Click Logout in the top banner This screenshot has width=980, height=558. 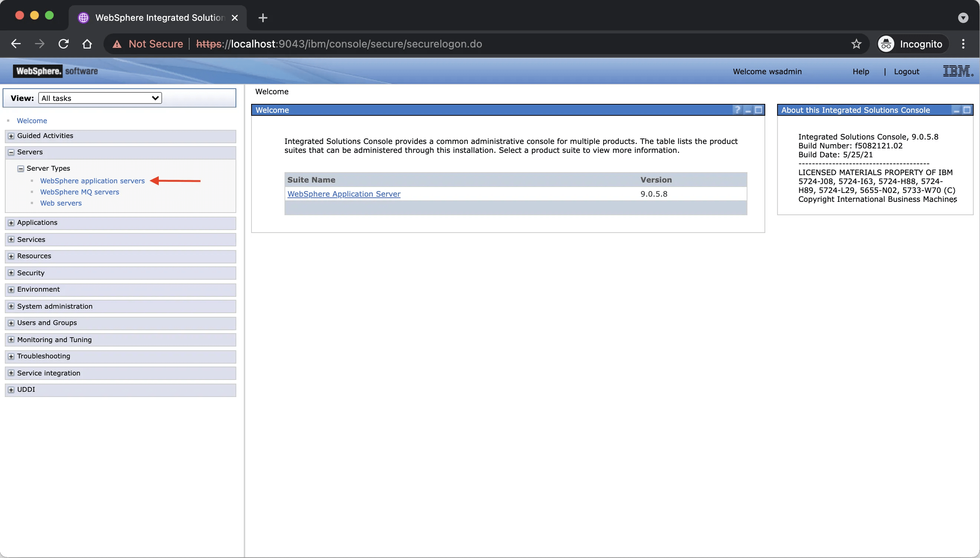point(906,72)
